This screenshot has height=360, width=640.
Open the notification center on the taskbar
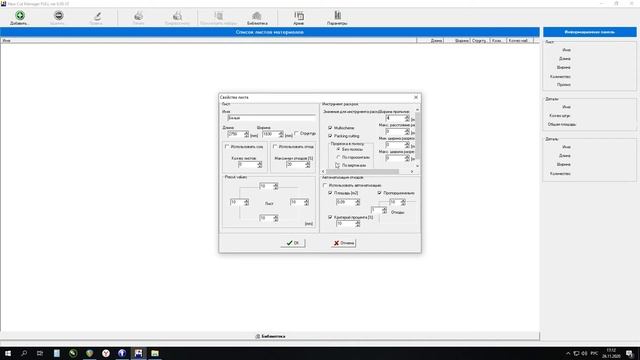pos(630,353)
